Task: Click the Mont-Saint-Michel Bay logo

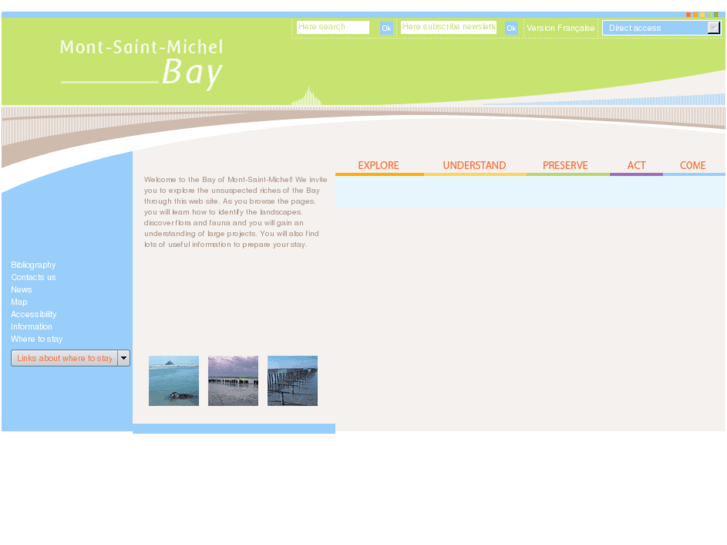Action: click(x=141, y=64)
